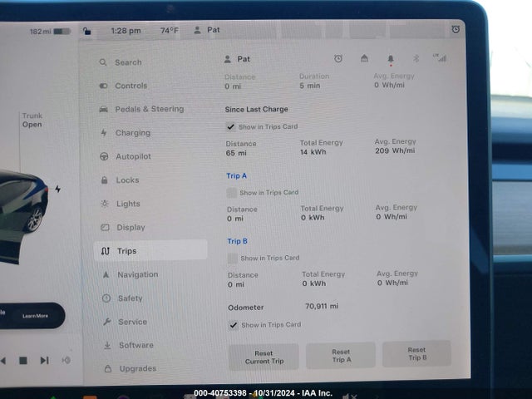Click the padlock Locks icon
Screen dimensions: 532x399
(x=105, y=180)
